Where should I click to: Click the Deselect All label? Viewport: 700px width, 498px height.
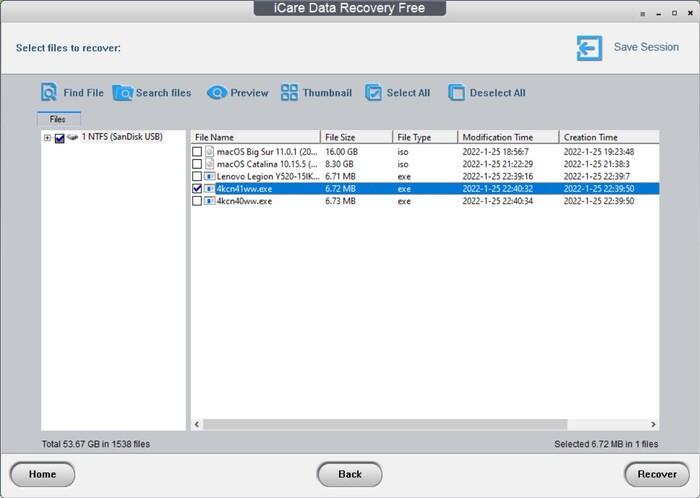coord(497,93)
